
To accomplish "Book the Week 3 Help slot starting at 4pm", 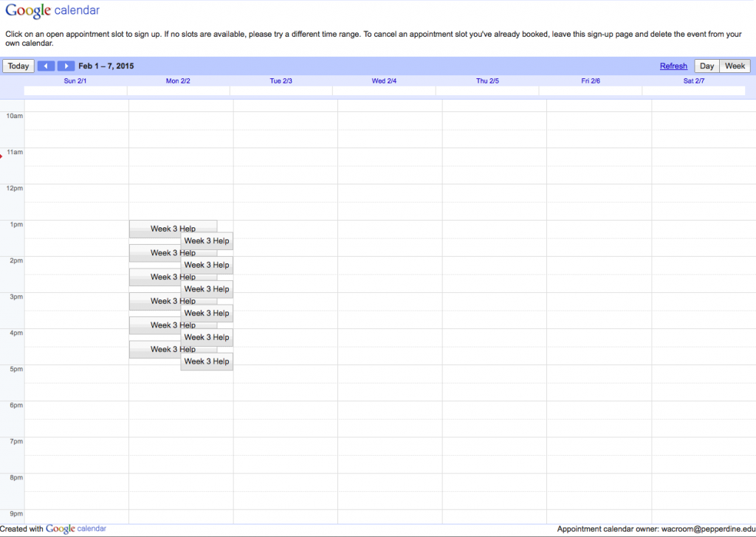I will [x=207, y=337].
